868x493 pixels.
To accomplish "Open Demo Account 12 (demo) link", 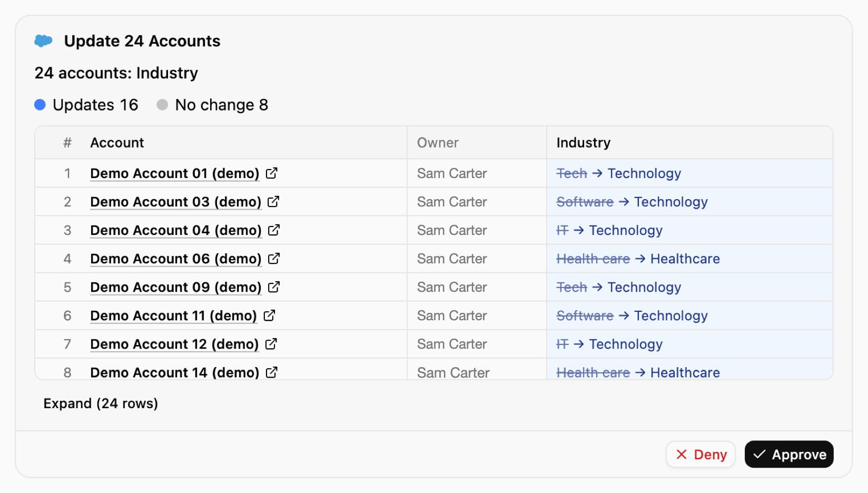I will (175, 344).
